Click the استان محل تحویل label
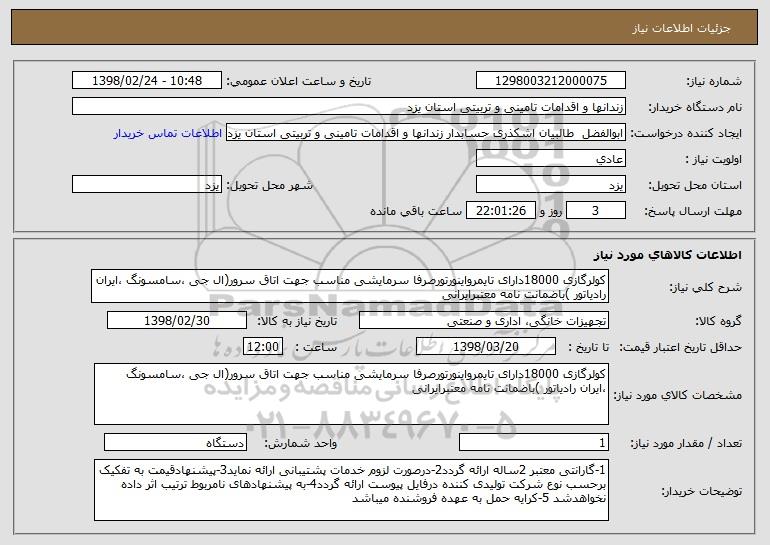Image resolution: width=770 pixels, height=545 pixels. coord(695,186)
